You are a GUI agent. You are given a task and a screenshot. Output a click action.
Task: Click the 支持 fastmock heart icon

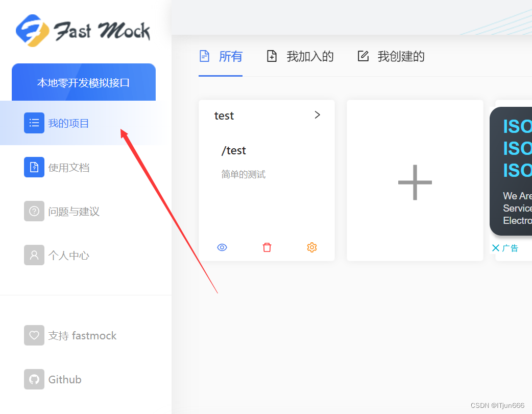pyautogui.click(x=34, y=335)
